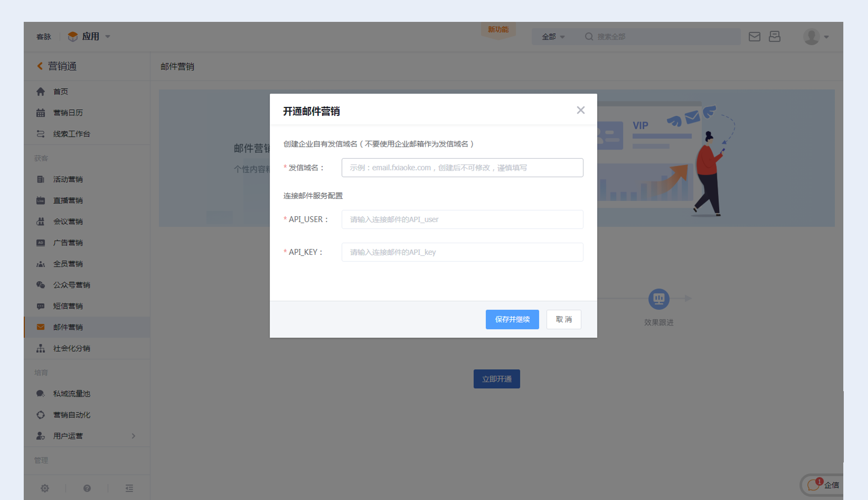Screen dimensions: 868x500
Task: Open the user avatar account menu
Action: pyautogui.click(x=815, y=37)
